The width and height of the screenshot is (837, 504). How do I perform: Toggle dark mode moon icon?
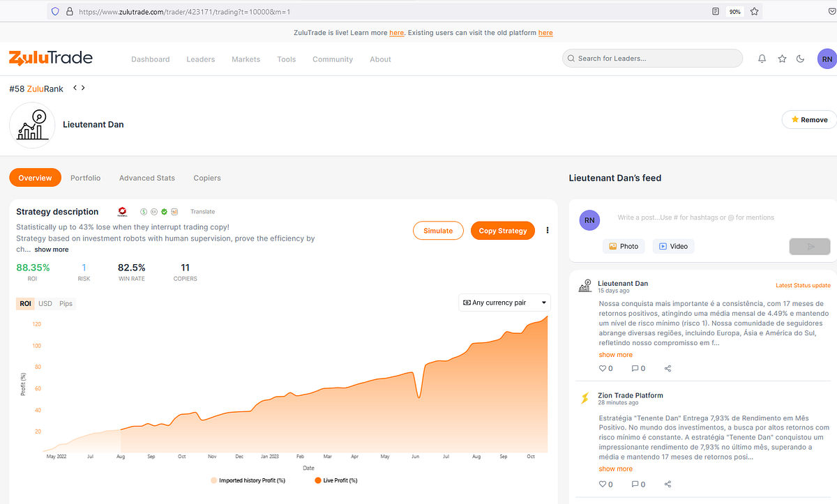(801, 59)
